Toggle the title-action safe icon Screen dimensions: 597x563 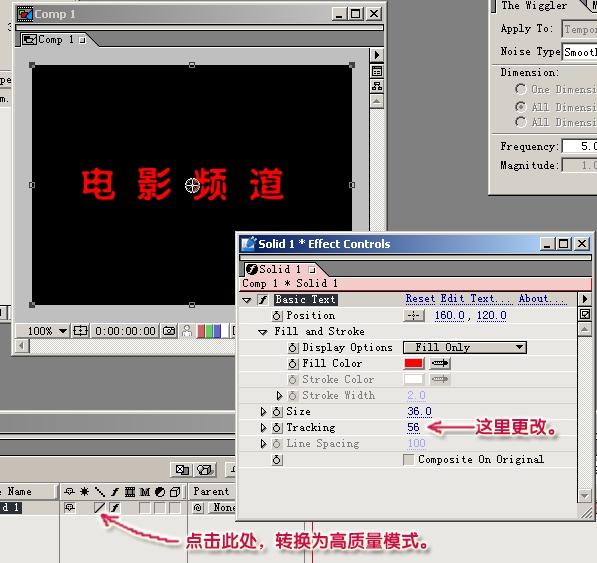81,331
